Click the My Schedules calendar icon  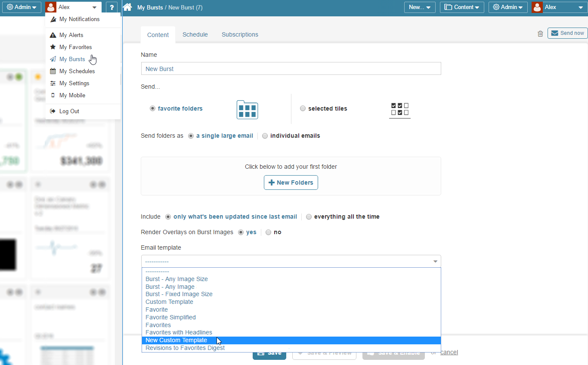tap(53, 71)
